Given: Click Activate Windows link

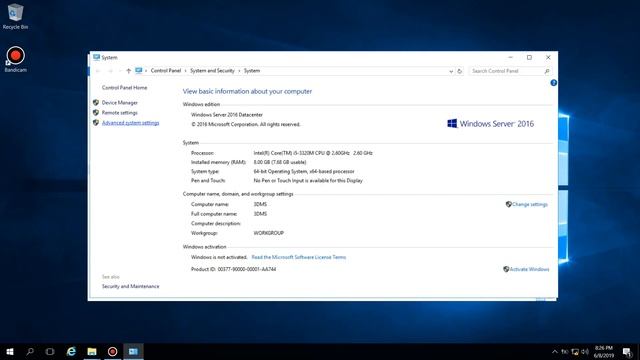Looking at the screenshot, I should 529,269.
